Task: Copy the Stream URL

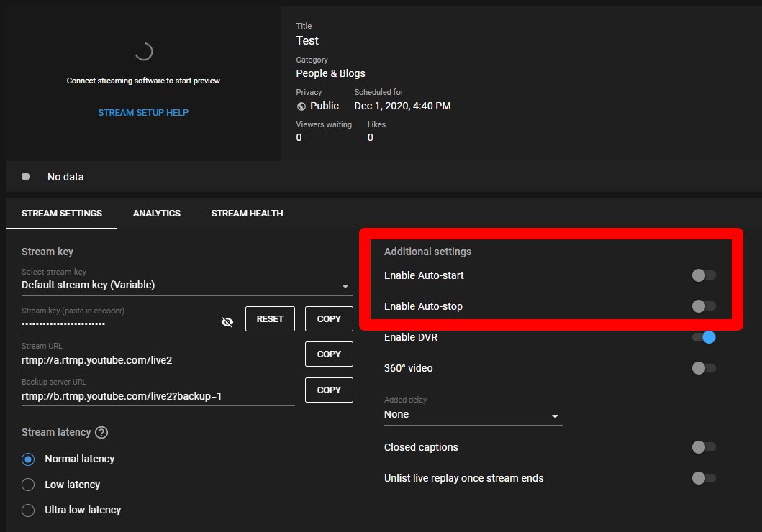Action: coord(329,354)
